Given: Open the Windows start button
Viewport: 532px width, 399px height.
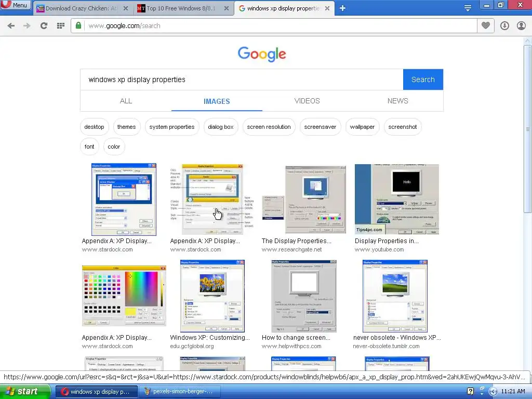Looking at the screenshot, I should tap(24, 392).
